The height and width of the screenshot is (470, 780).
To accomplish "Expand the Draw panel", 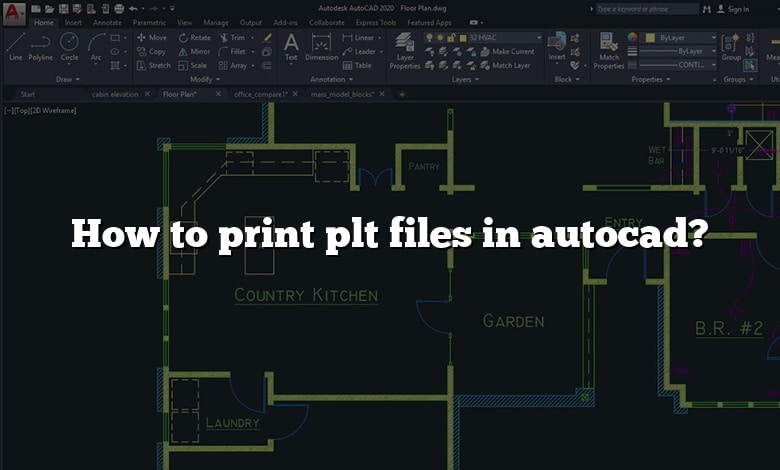I will tap(67, 79).
